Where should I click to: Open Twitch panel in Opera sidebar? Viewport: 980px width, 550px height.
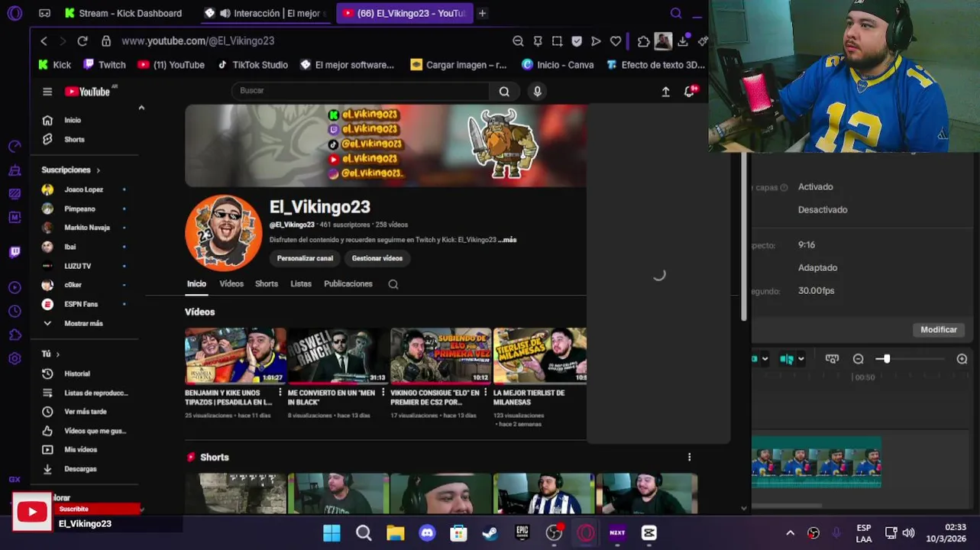[15, 252]
